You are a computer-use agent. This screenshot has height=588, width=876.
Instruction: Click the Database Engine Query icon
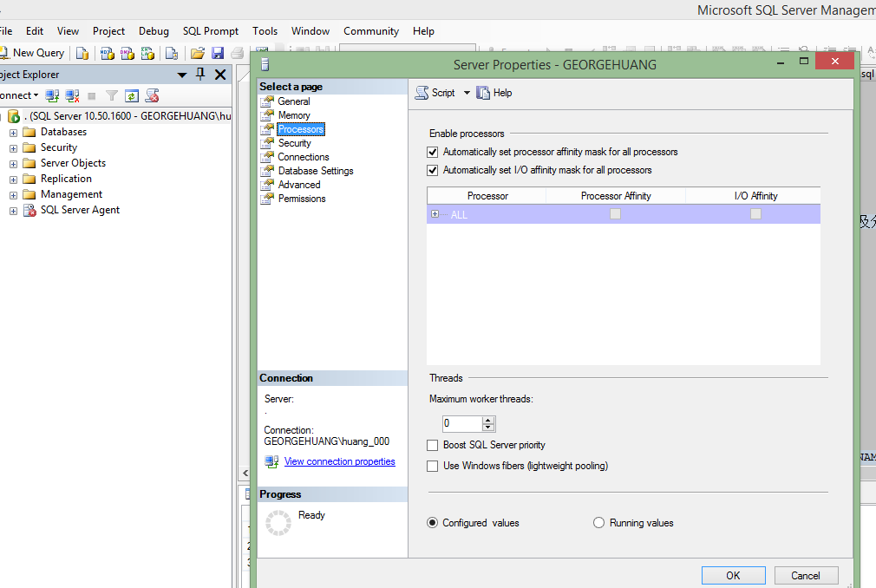coord(82,53)
